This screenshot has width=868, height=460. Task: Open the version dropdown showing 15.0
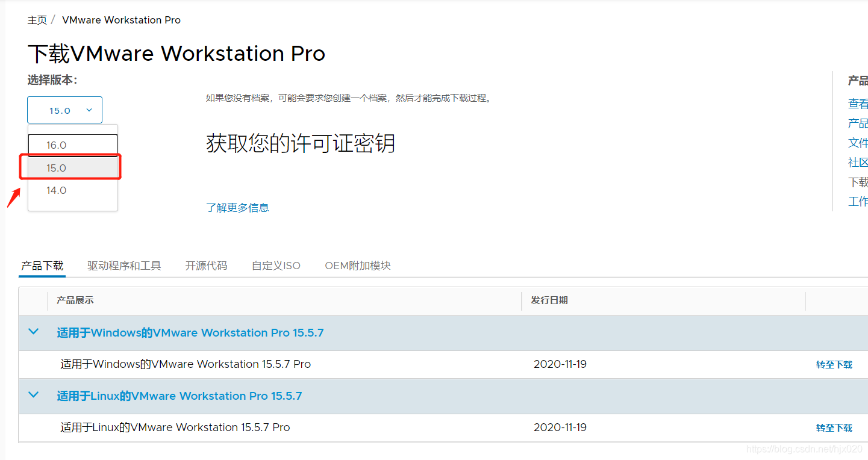[x=64, y=110]
